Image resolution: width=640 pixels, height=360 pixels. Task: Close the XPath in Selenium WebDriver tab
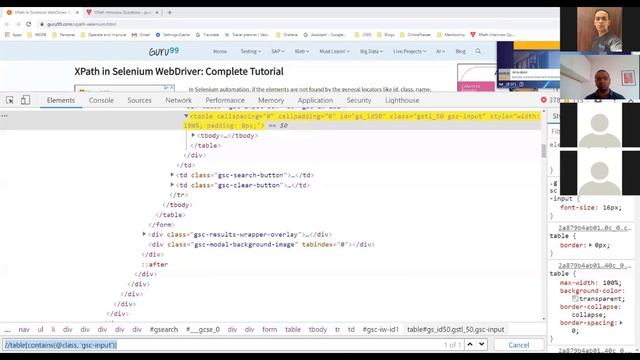click(x=77, y=13)
